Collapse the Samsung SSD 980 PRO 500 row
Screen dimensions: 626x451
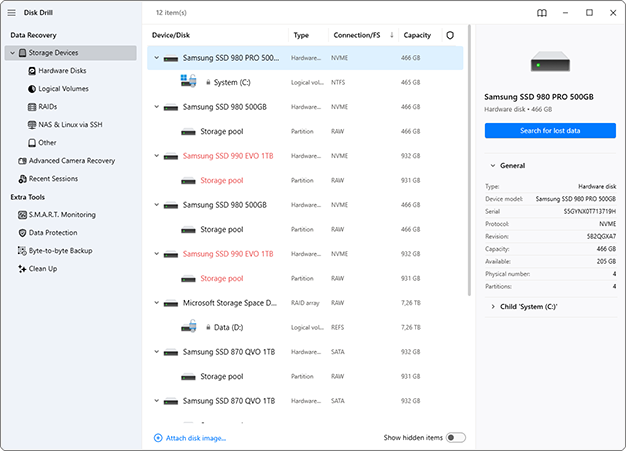[x=156, y=58]
